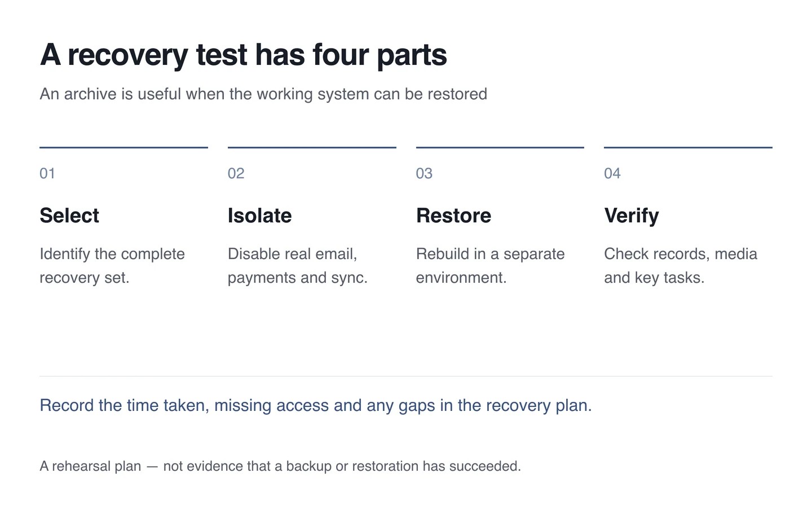Click the blue rule above step 01
This screenshot has width=812, height=508.
[123, 147]
